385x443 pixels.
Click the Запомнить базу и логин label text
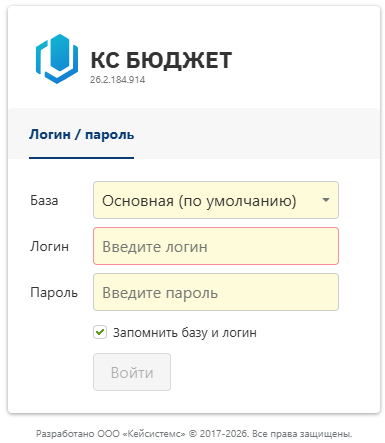click(x=185, y=333)
